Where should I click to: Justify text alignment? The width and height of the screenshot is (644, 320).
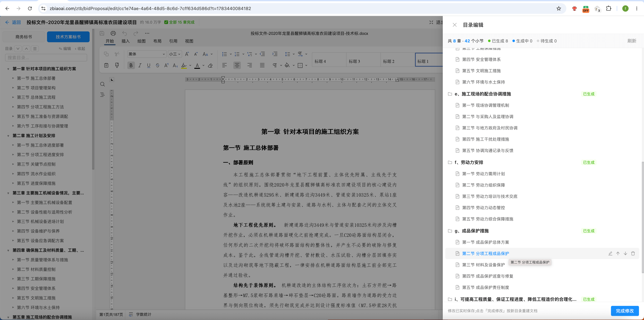(x=262, y=65)
